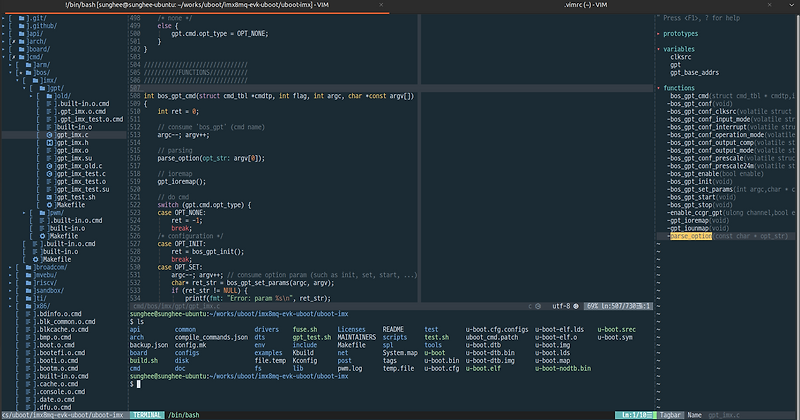Click the folder icon of api/

point(21,34)
